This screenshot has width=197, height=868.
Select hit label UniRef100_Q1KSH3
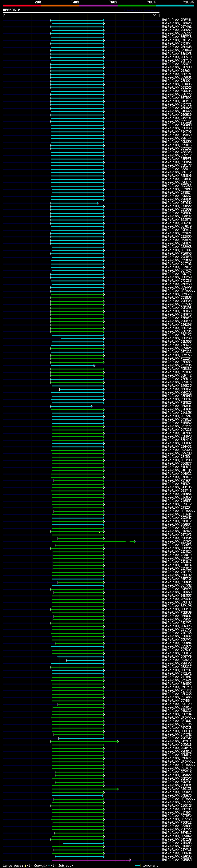tap(177, 843)
